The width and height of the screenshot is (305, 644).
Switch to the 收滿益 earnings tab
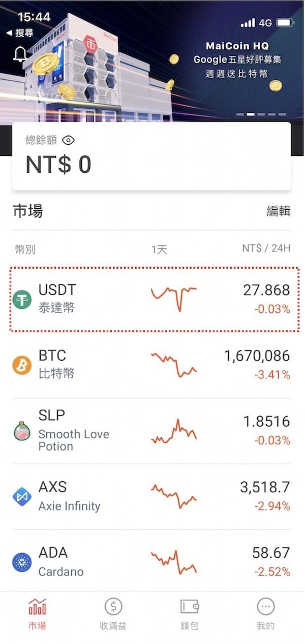pos(113,614)
